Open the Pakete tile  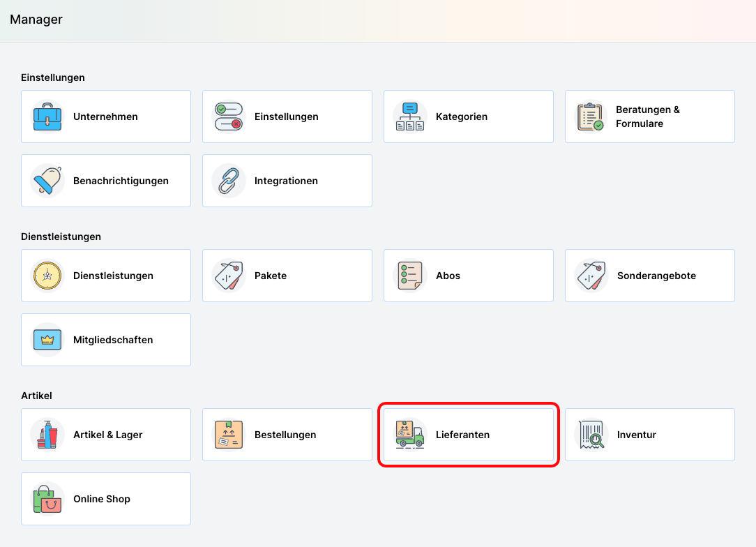[287, 276]
